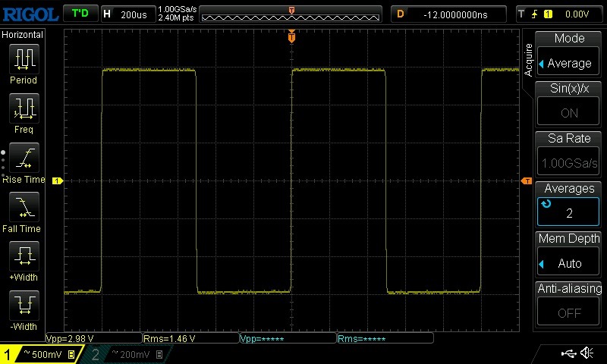Click the rising edge trigger icon

click(535, 14)
